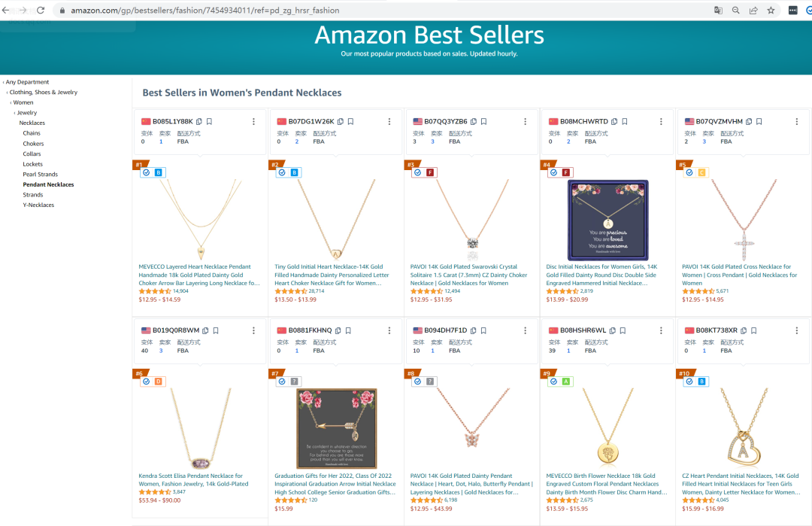812x526 pixels.
Task: Click the Disc Initial Necklace gift box thumbnail
Action: point(607,220)
